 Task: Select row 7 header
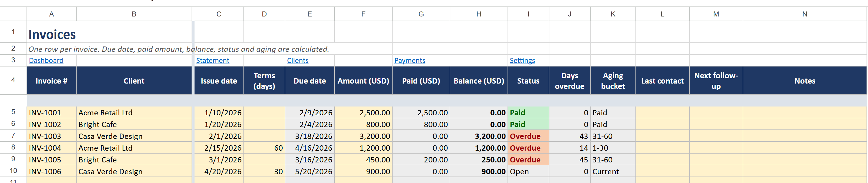tap(13, 136)
